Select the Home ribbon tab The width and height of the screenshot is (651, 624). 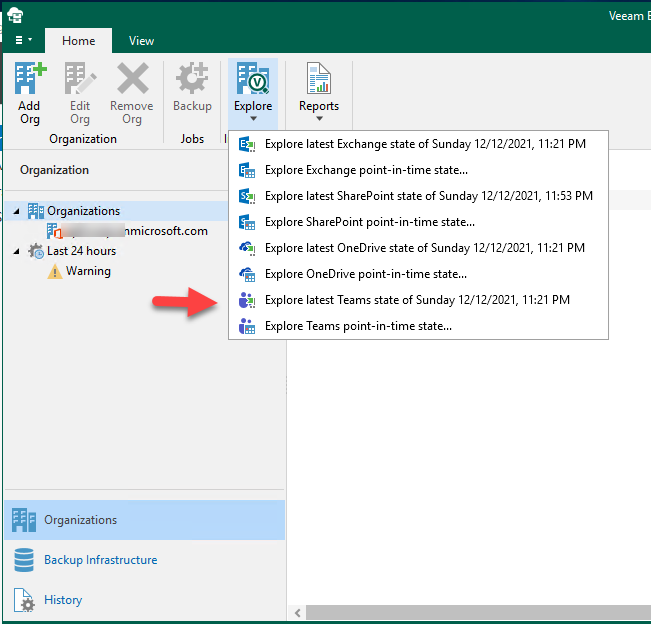pyautogui.click(x=79, y=41)
